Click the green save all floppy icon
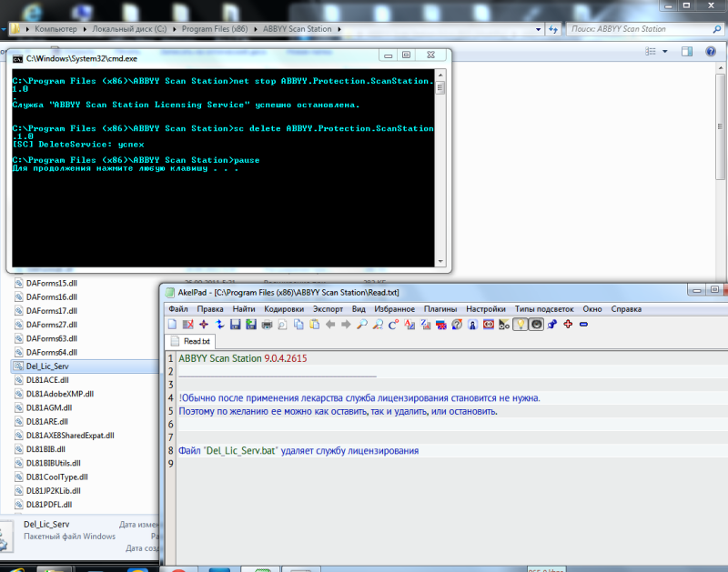This screenshot has width=728, height=572. click(x=251, y=325)
